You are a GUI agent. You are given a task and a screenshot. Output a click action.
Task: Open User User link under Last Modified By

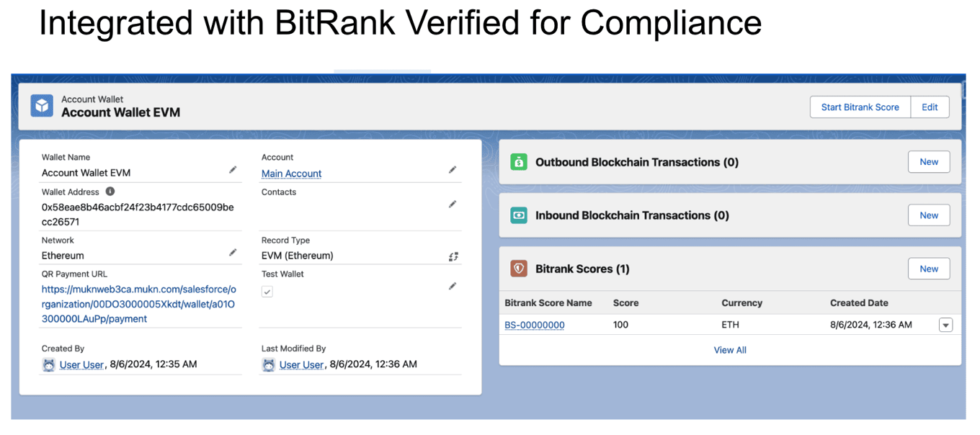[301, 364]
